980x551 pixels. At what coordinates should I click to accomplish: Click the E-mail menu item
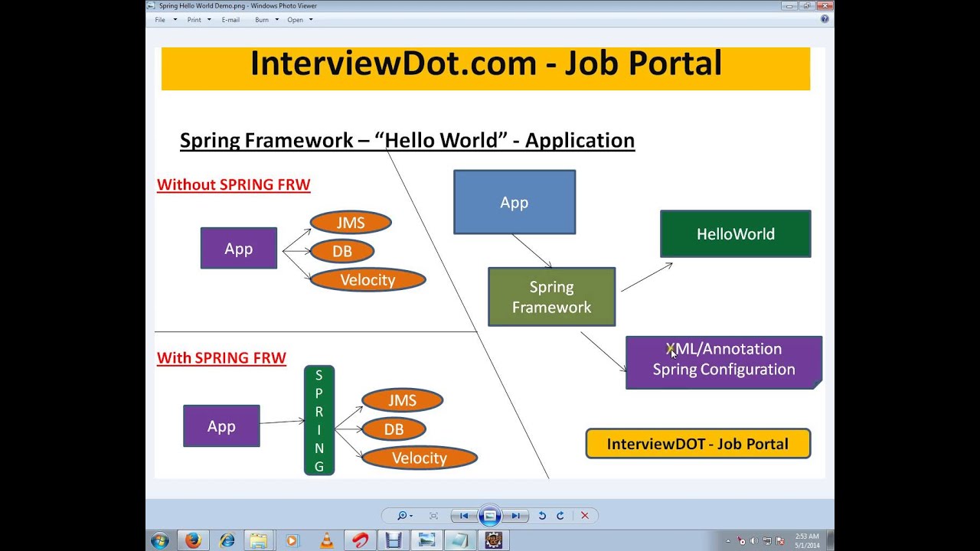(230, 20)
